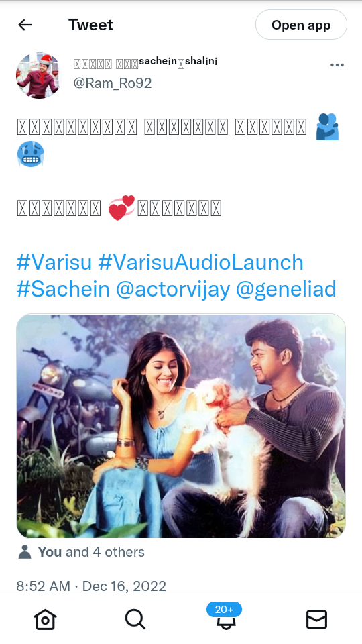View notifications via the bell icon
Image resolution: width=362 pixels, height=644 pixels.
(226, 623)
